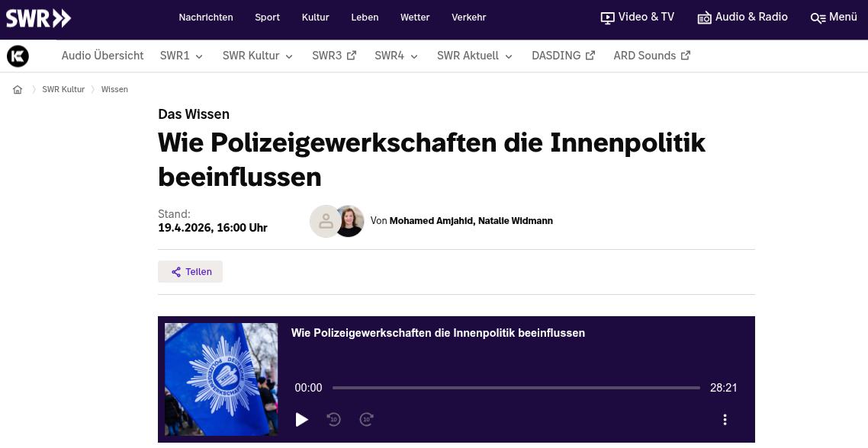Viewport: 868px width, 448px height.
Task: Click the main article headline
Action: click(432, 160)
